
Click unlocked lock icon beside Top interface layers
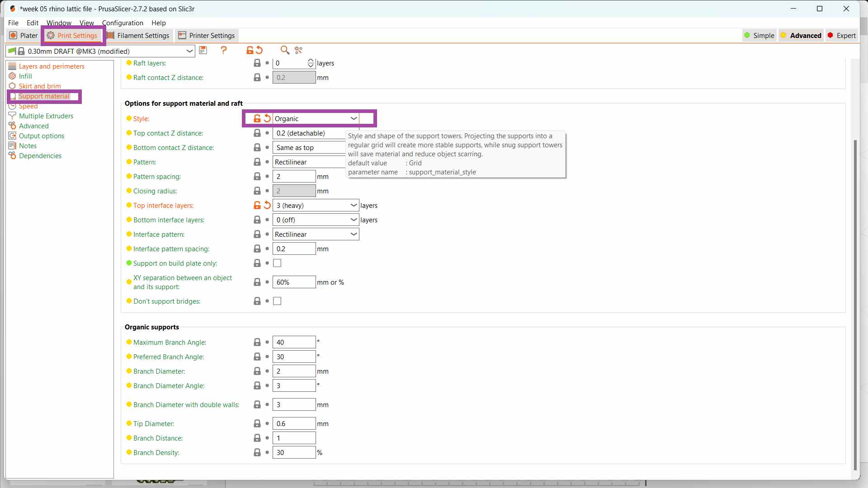click(257, 205)
